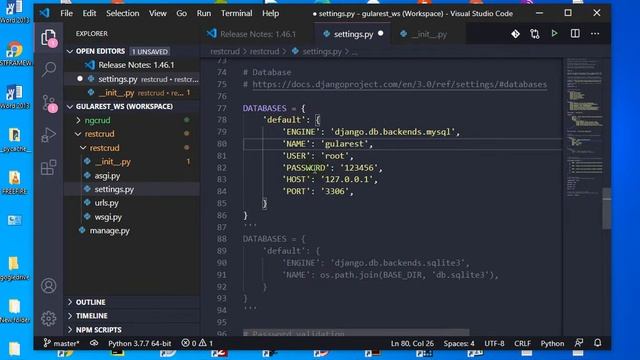Click the unsaved dot on settings.py tab

click(x=381, y=33)
